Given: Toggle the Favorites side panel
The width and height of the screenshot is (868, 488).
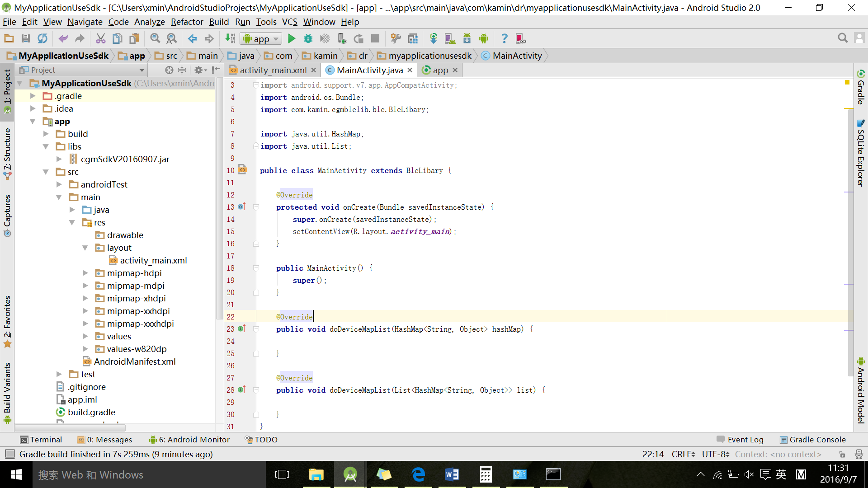Looking at the screenshot, I should pyautogui.click(x=7, y=322).
